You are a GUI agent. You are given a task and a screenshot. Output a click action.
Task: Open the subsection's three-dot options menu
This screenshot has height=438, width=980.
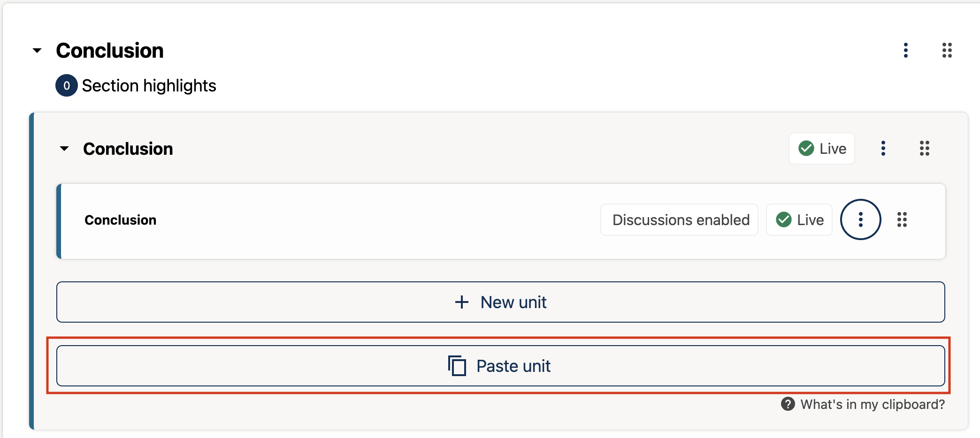[883, 149]
